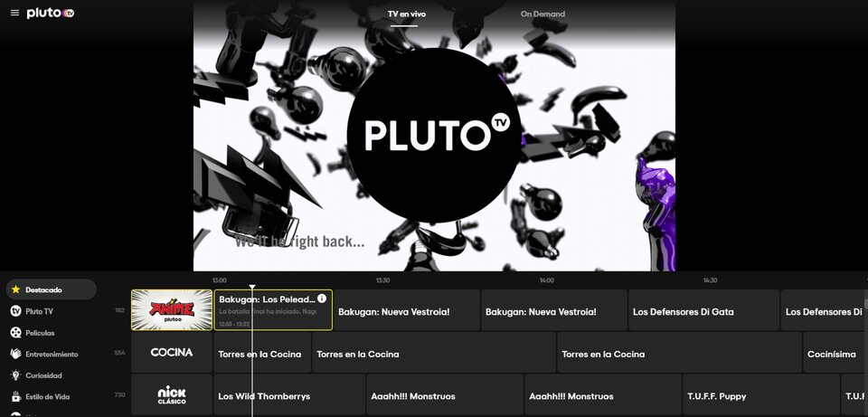868x417 pixels.
Task: Open the later Bakugan: Nueva Vestroia! program
Action: 553,310
